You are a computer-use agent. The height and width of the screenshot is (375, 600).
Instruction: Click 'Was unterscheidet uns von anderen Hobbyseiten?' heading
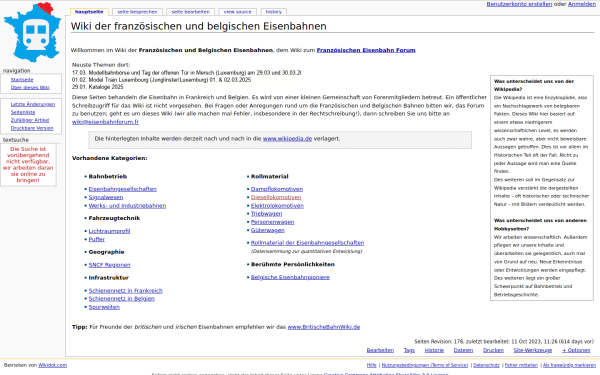pyautogui.click(x=540, y=225)
